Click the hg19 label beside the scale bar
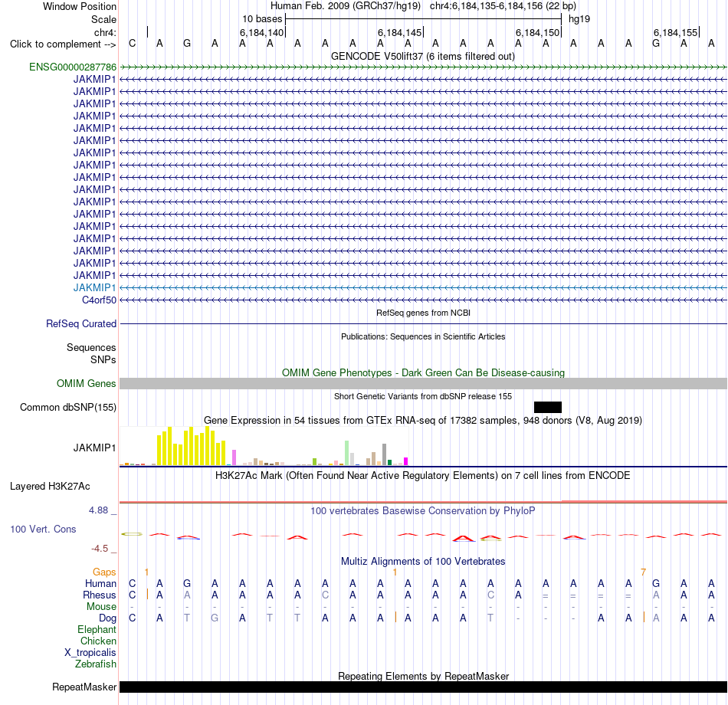This screenshot has width=728, height=705. point(579,19)
